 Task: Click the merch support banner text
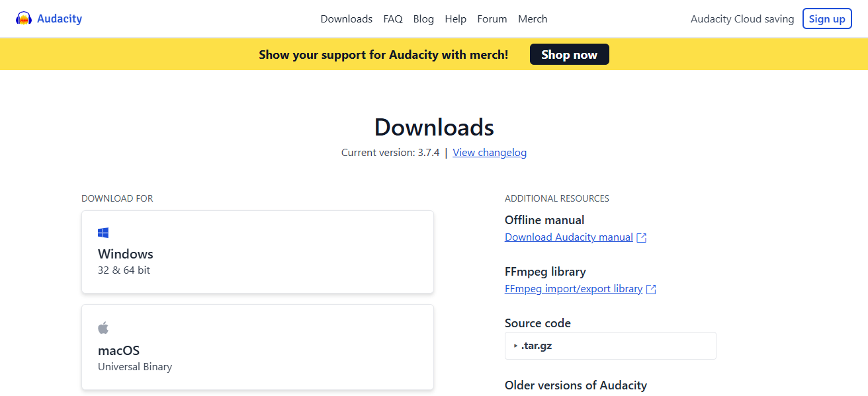click(x=384, y=55)
